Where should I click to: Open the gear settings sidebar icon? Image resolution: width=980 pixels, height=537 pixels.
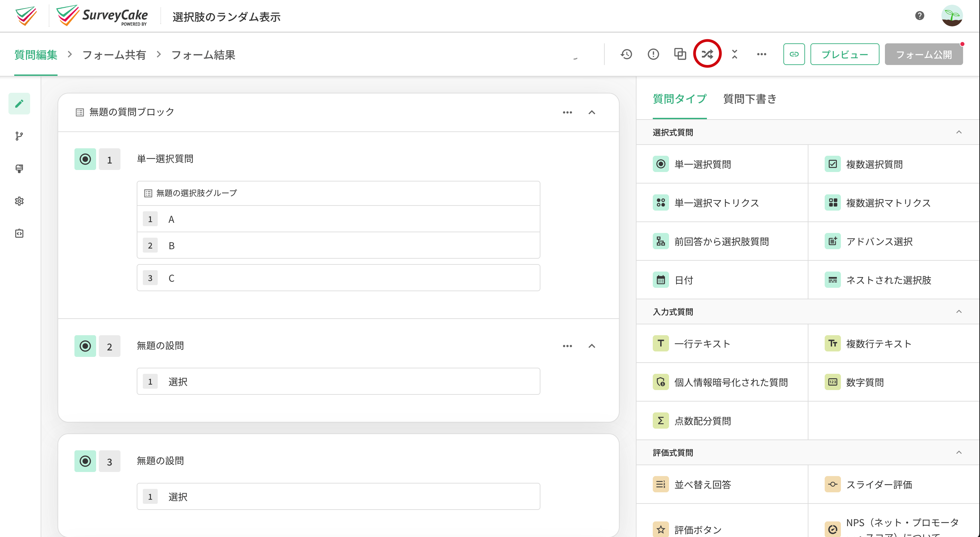click(19, 201)
